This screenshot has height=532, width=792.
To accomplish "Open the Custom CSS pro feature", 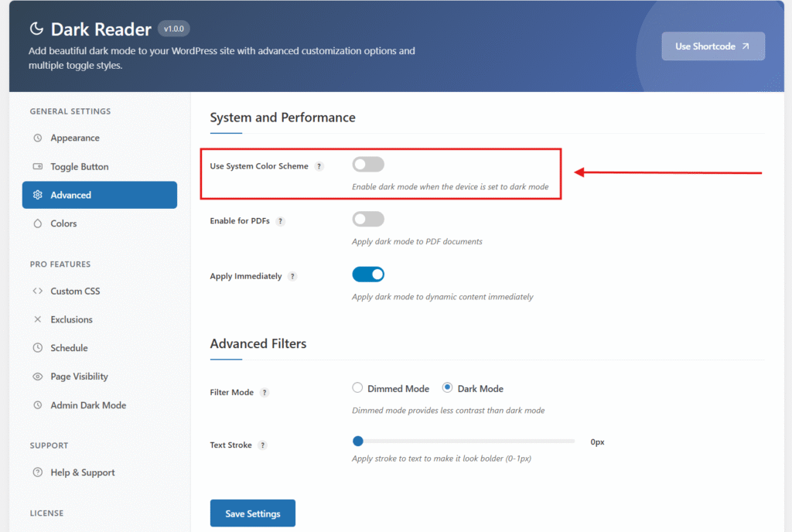I will click(100, 291).
